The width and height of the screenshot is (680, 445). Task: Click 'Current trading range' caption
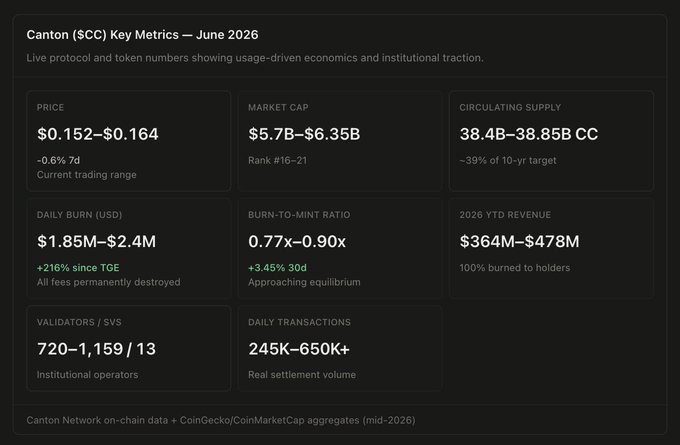coord(87,175)
